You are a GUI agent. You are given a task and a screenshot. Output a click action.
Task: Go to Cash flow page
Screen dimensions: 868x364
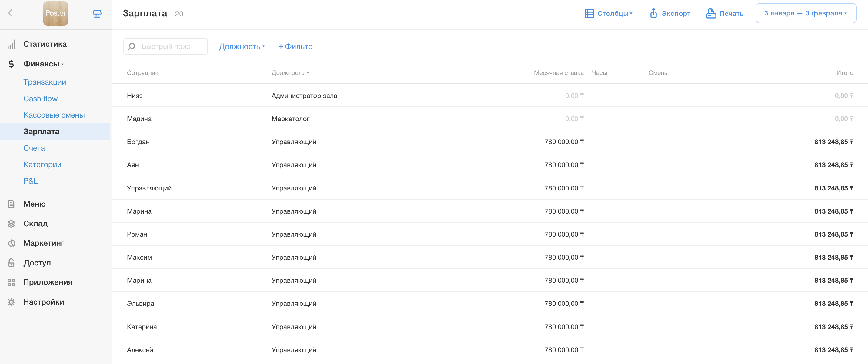click(x=40, y=99)
